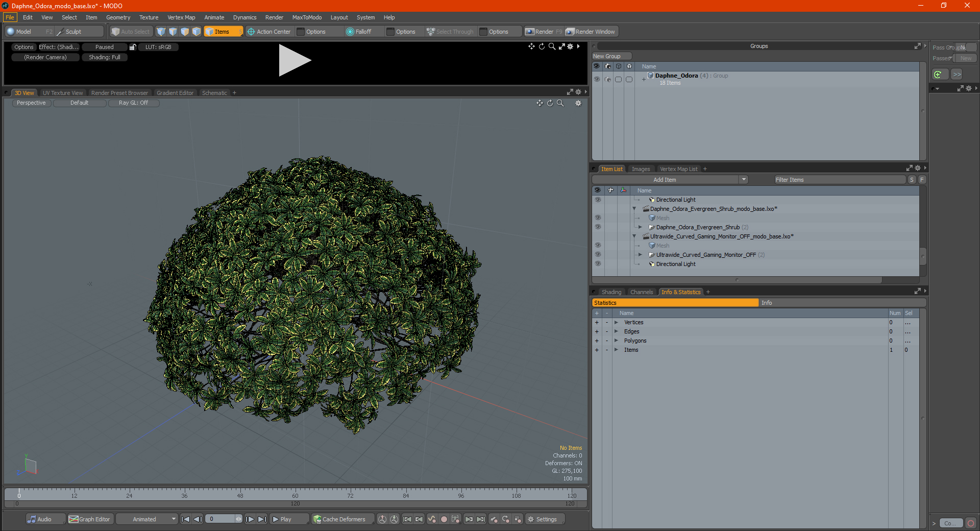The width and height of the screenshot is (980, 531).
Task: Click Shading: Full button
Action: coord(105,57)
